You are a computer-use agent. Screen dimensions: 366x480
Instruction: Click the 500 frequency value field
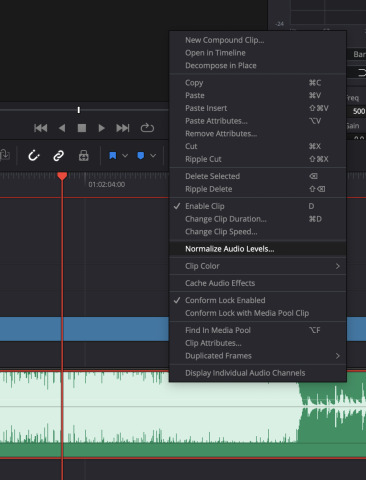pos(358,111)
